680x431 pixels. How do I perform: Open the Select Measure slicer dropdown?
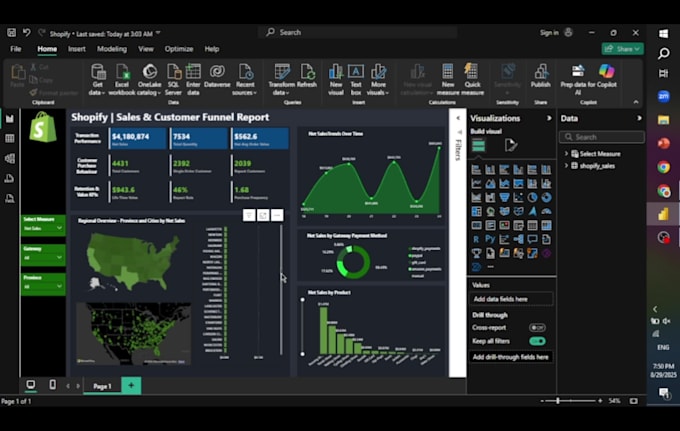[59, 228]
